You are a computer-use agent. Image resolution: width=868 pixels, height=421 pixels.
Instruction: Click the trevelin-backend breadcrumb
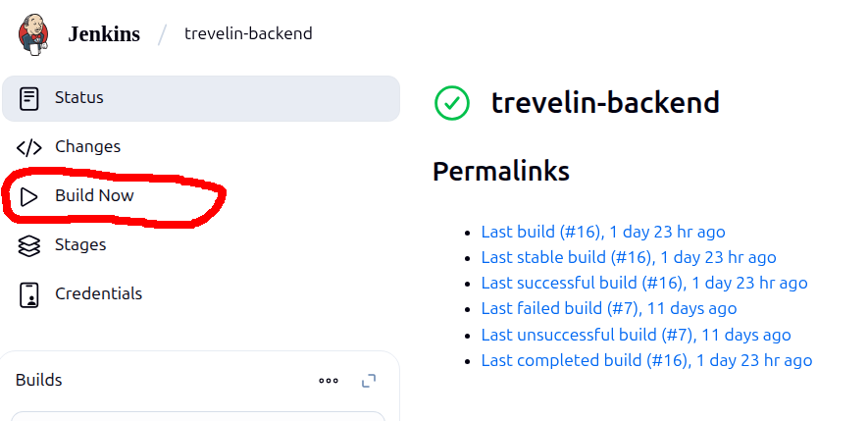(x=248, y=34)
